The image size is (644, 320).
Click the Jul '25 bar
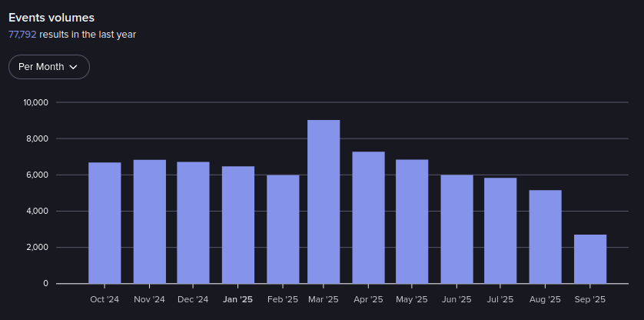click(x=500, y=231)
